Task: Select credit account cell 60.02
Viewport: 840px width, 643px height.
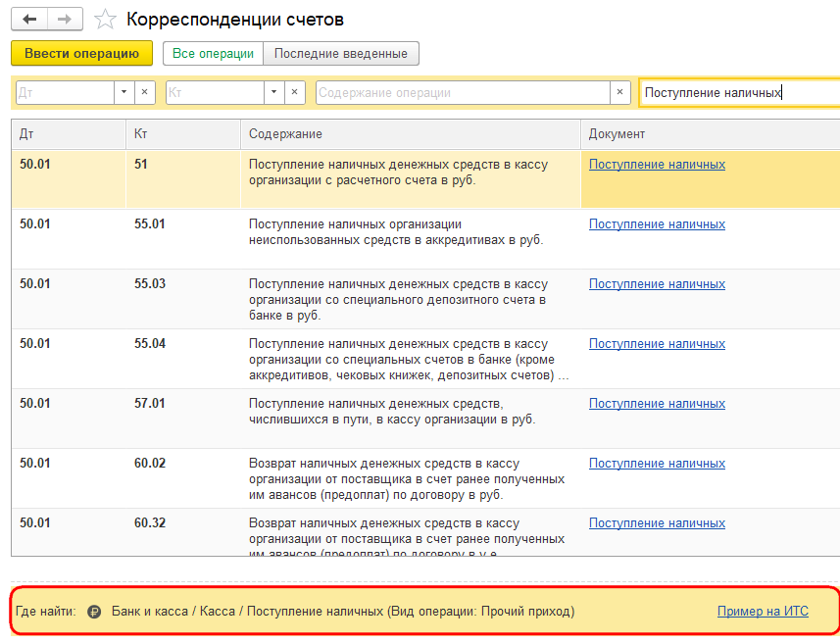Action: point(182,478)
